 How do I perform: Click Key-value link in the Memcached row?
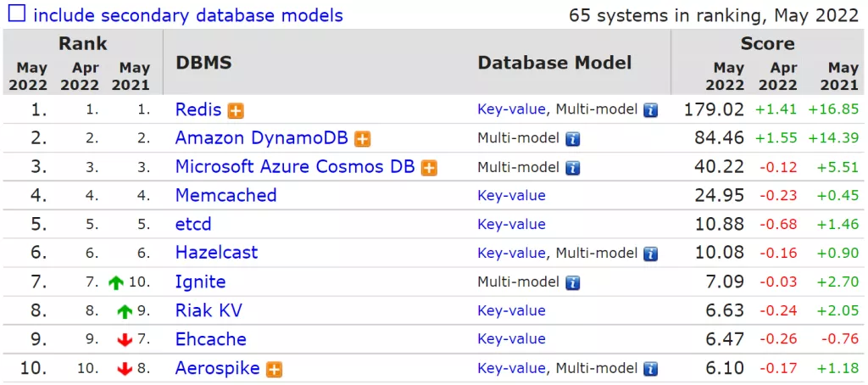pyautogui.click(x=511, y=196)
